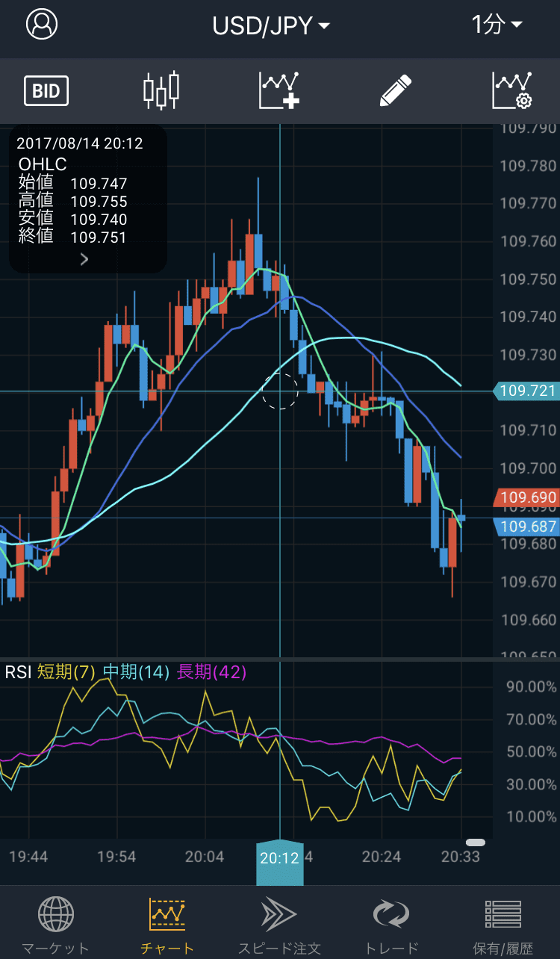Click the blue price tag 109.687
Image resolution: width=560 pixels, height=959 pixels.
(x=526, y=527)
